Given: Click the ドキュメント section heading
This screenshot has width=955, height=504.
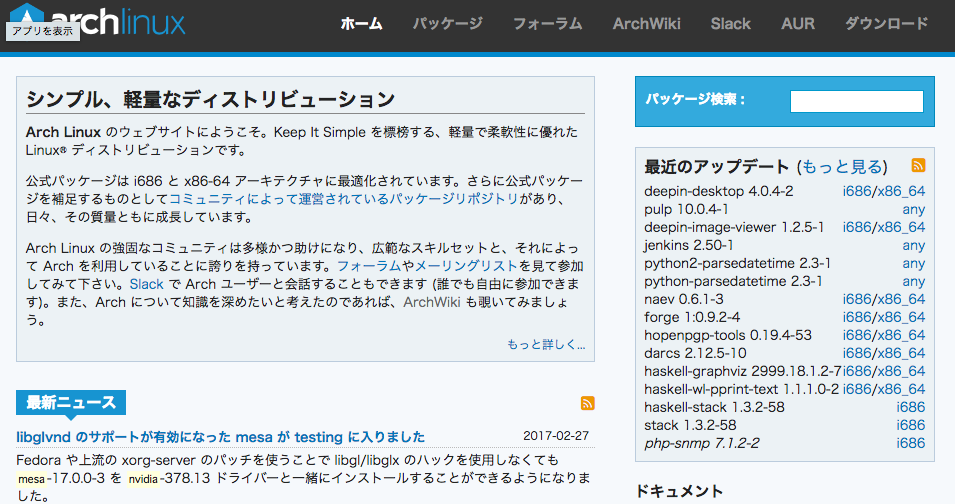Looking at the screenshot, I should 679,491.
